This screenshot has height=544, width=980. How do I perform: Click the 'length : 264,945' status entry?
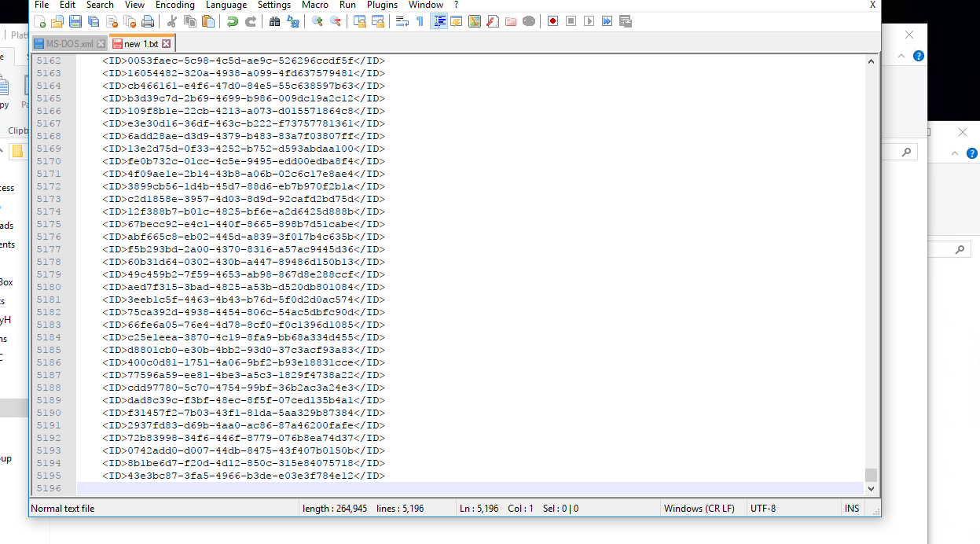(x=335, y=509)
